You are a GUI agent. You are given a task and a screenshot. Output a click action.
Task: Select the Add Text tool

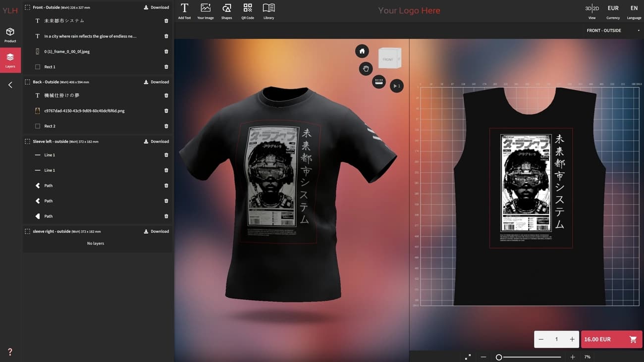pyautogui.click(x=184, y=10)
